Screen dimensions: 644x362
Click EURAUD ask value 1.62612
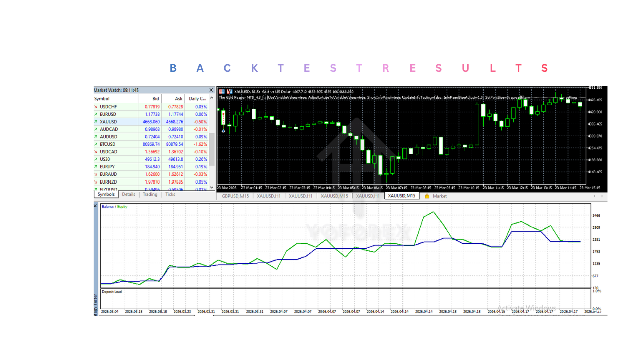click(176, 174)
